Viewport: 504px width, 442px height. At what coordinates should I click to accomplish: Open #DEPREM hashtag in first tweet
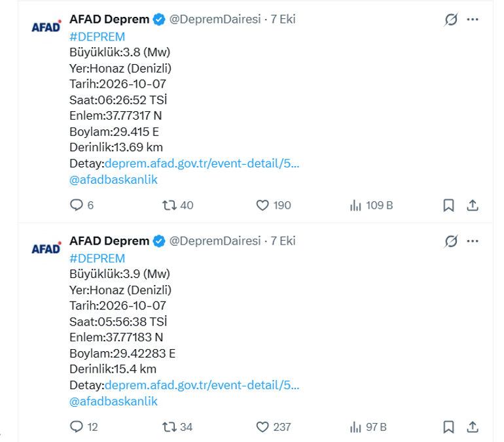97,37
